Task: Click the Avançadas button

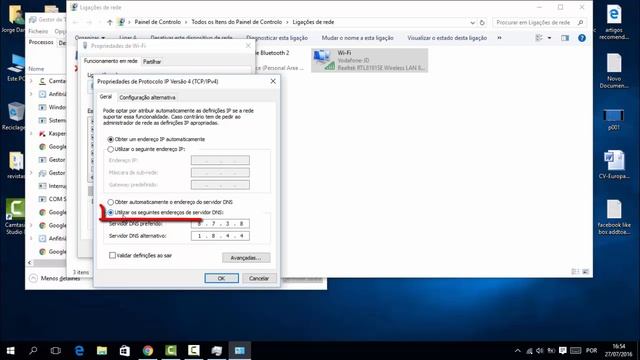Action: point(246,258)
